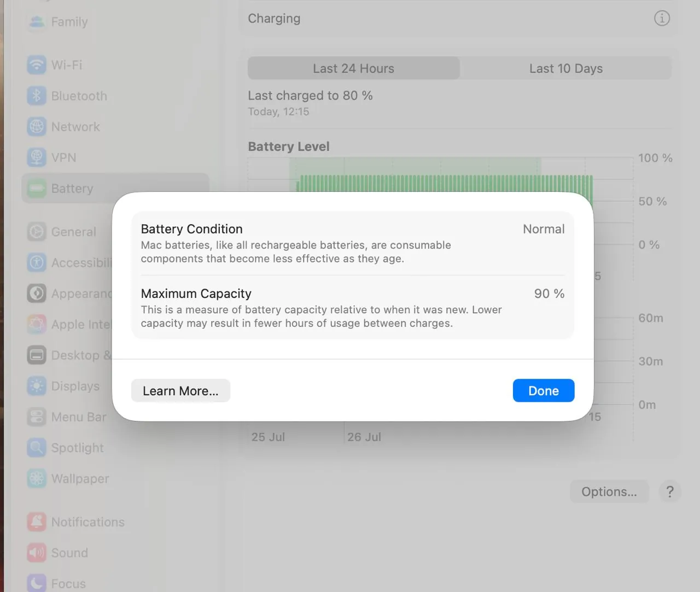Screen dimensions: 700x592
Task: Open Bluetooth settings via its icon
Action: coord(37,96)
